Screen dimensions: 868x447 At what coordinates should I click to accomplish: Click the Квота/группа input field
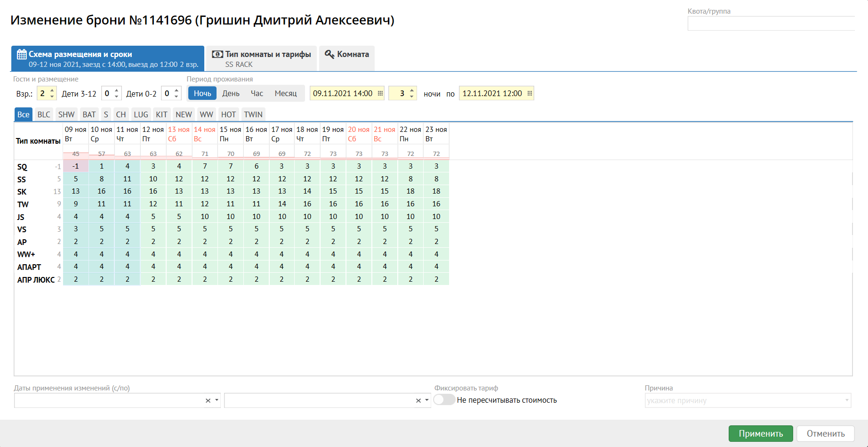tap(771, 24)
